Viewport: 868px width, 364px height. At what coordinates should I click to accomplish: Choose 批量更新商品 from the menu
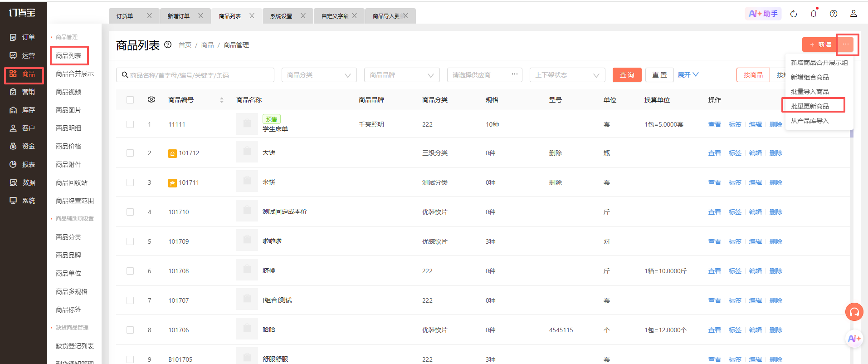[x=810, y=106]
